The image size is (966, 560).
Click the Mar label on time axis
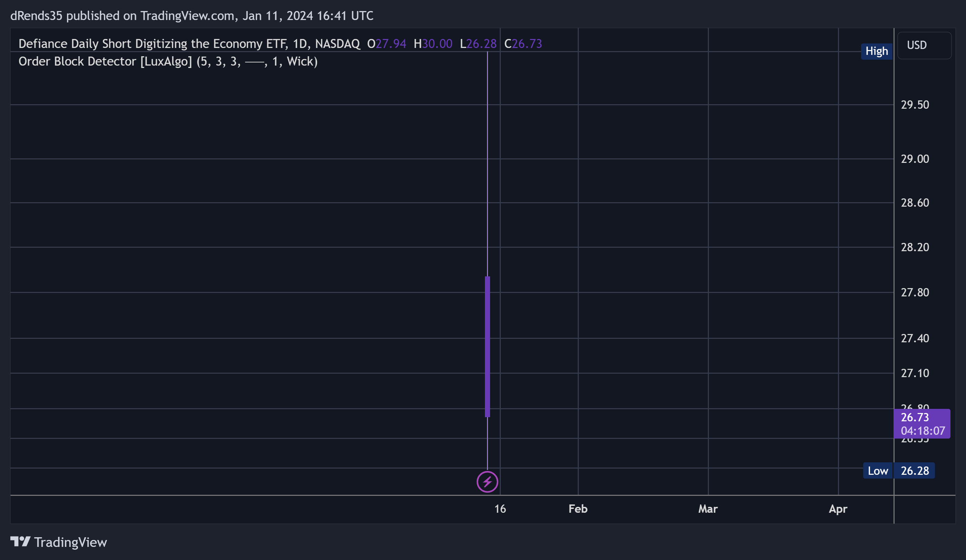[708, 509]
